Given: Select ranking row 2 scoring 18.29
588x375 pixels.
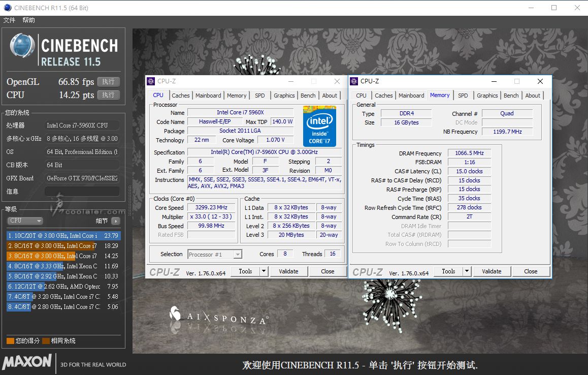Looking at the screenshot, I should 63,246.
